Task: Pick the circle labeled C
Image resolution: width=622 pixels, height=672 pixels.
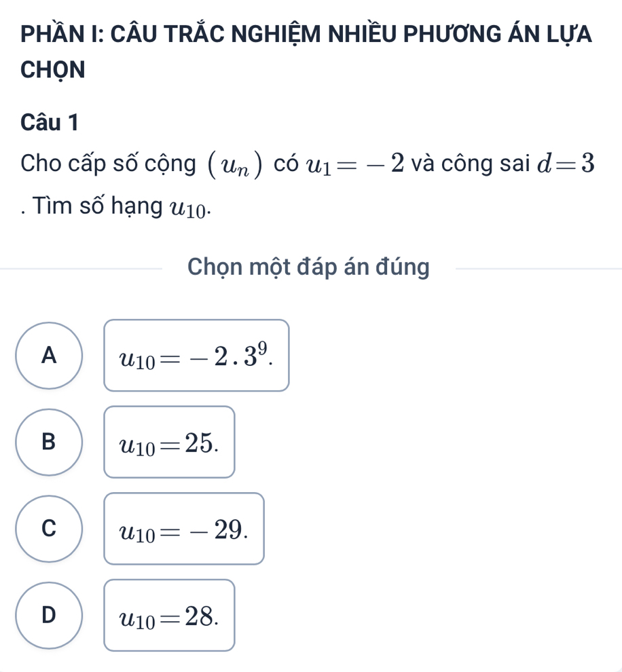Action: (48, 528)
